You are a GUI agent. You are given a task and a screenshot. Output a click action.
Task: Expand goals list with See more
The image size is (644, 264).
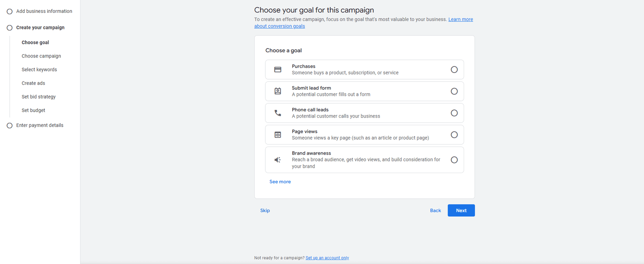280,182
